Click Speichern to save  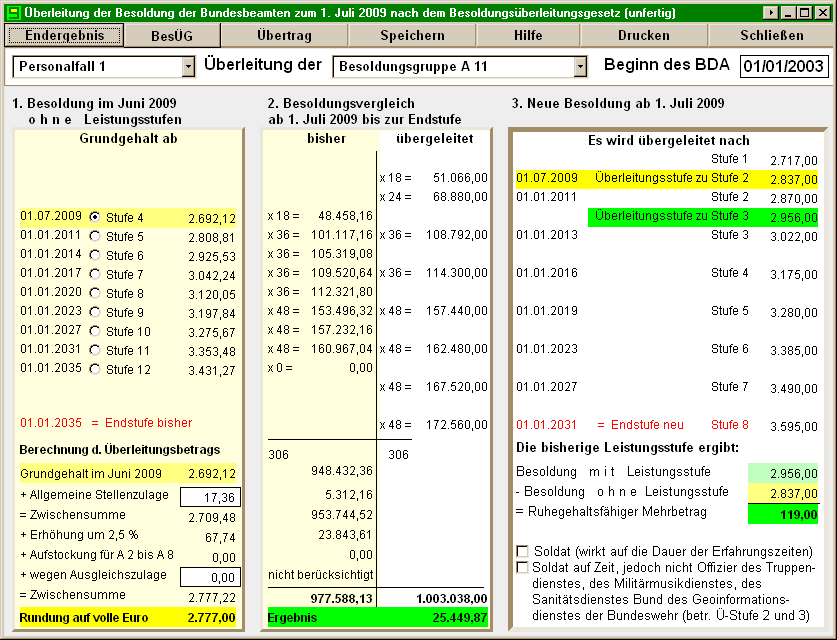tap(412, 35)
